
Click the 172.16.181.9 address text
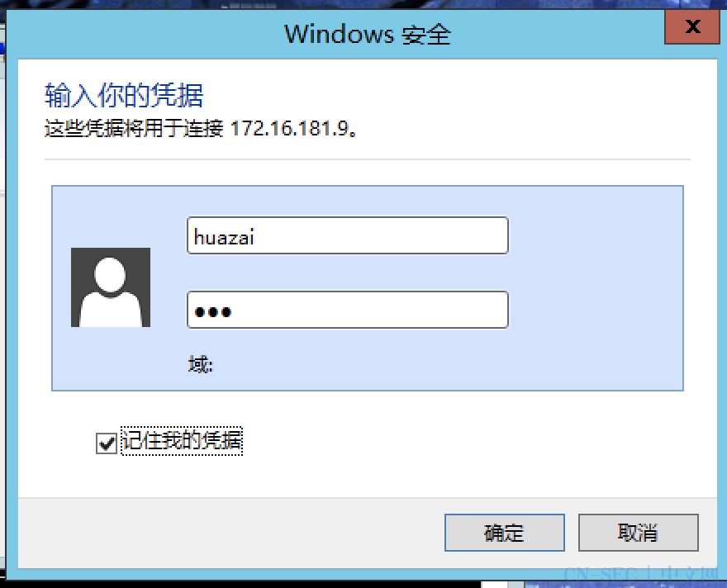(290, 128)
